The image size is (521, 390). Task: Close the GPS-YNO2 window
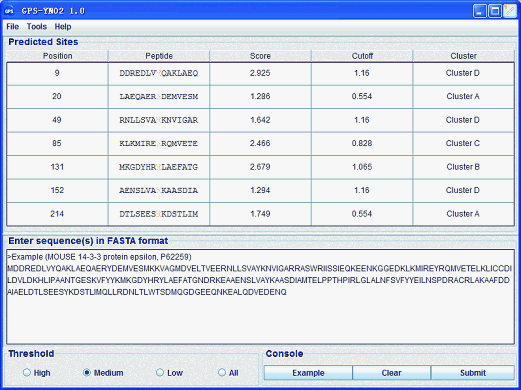[510, 11]
